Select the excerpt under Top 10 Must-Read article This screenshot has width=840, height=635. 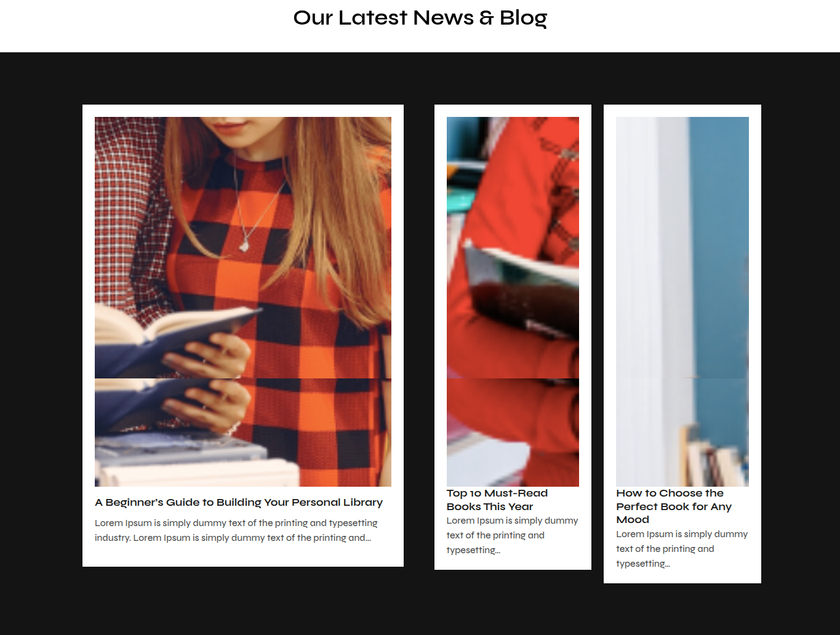coord(512,535)
